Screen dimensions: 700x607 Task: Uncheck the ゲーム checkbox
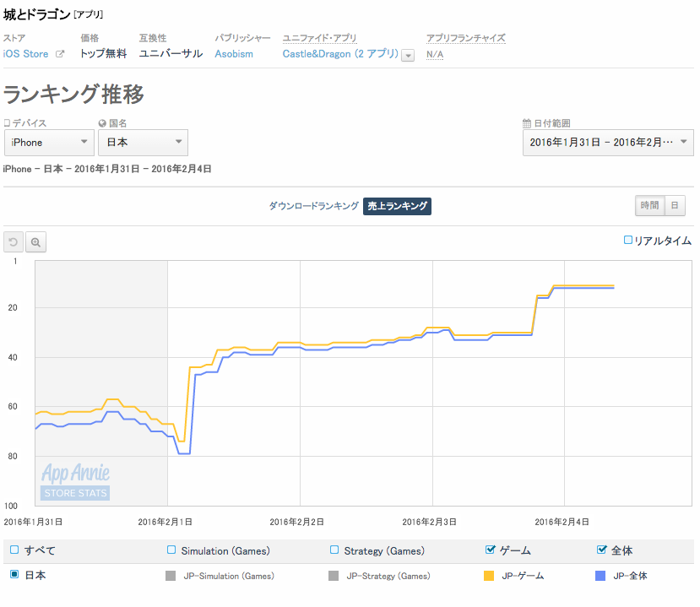(x=491, y=550)
